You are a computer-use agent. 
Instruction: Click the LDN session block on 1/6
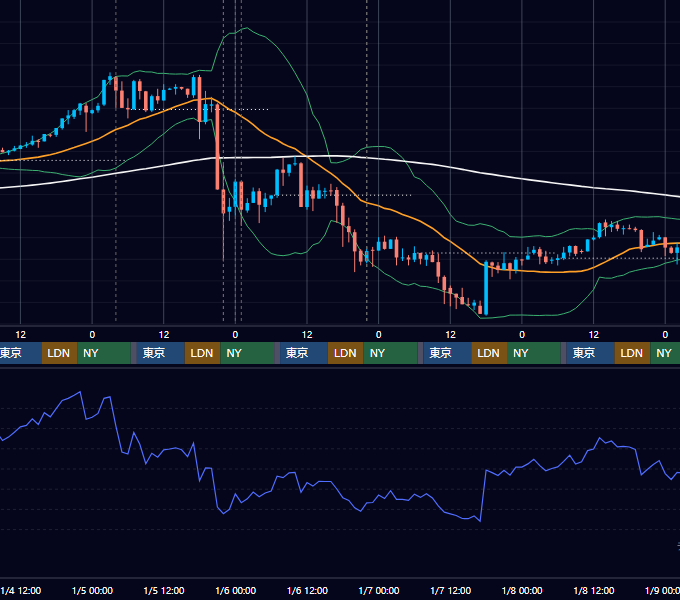pos(346,353)
